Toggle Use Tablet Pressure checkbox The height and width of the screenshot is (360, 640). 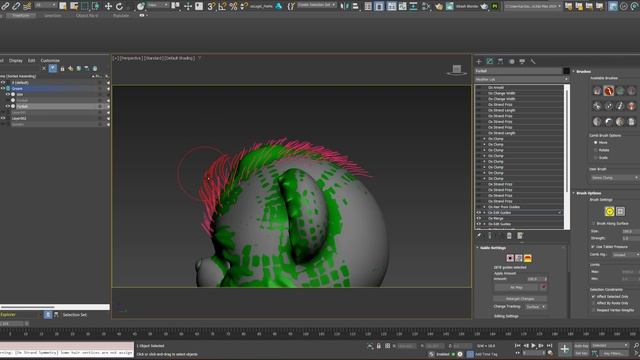tap(593, 247)
